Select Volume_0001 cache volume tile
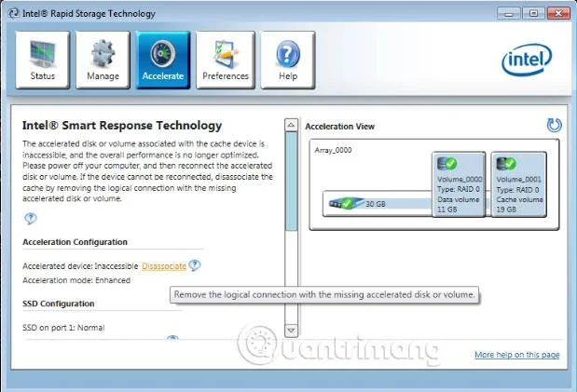 [518, 184]
